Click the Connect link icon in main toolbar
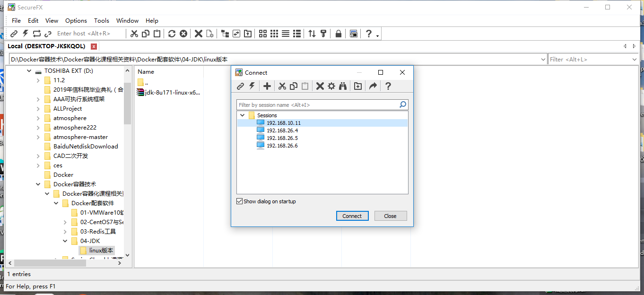 (14, 34)
